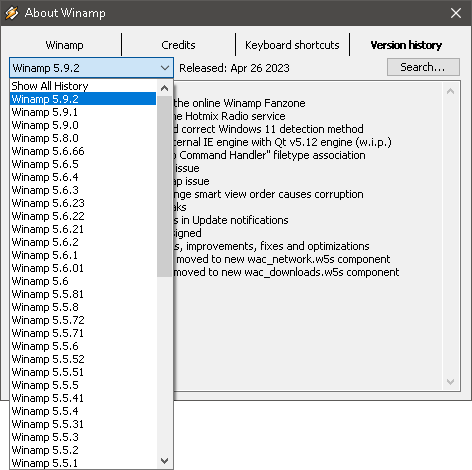The height and width of the screenshot is (470, 472).
Task: Click the wac_network.w5s component line
Action: tap(282, 259)
